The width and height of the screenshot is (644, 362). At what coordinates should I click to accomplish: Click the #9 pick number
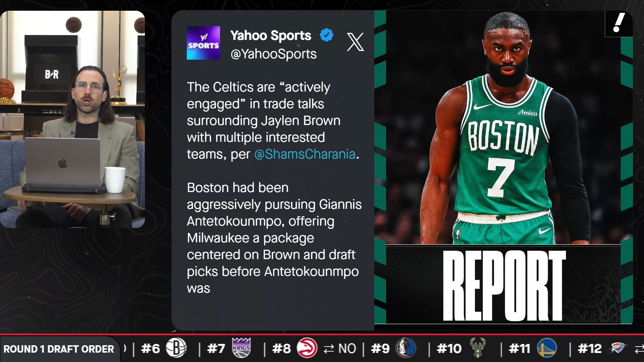pyautogui.click(x=380, y=349)
